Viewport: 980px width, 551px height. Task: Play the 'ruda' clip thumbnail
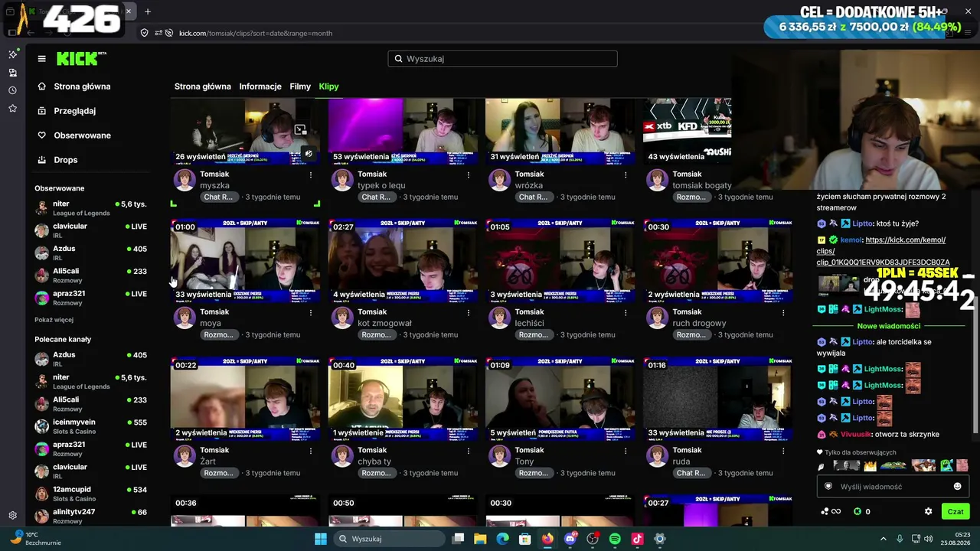(x=718, y=399)
